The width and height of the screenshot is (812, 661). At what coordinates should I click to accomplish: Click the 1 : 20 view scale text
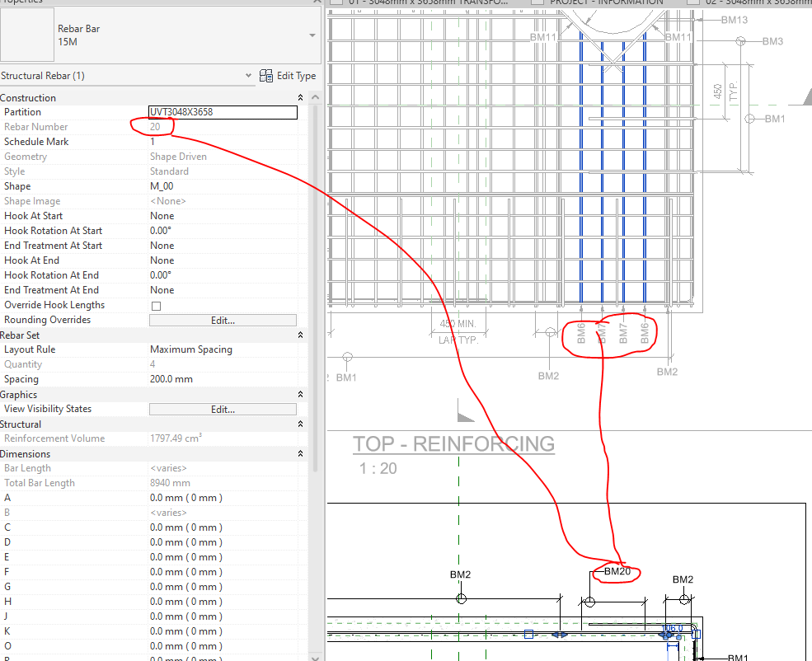[x=378, y=469]
